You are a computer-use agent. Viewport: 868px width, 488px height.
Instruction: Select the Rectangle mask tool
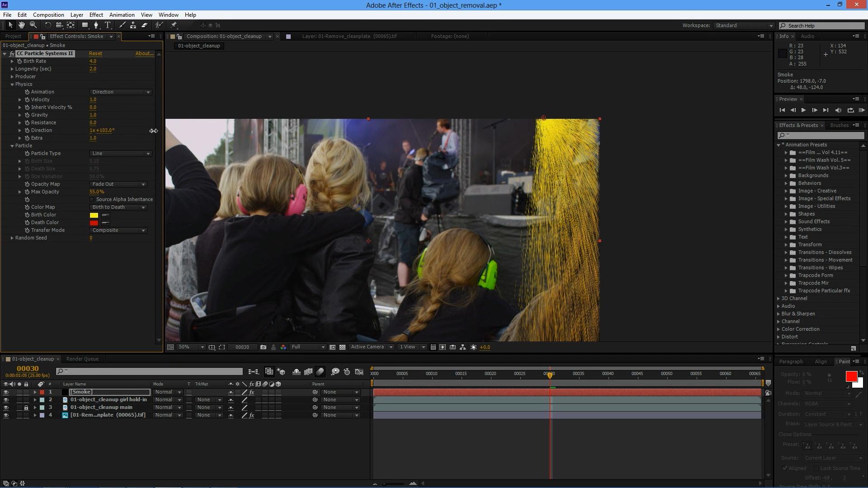84,25
